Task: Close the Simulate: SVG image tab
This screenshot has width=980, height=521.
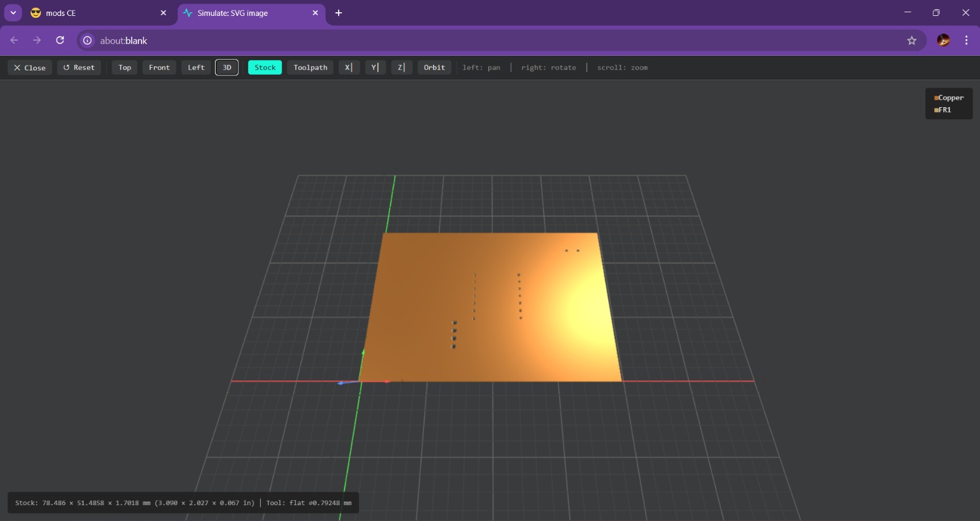Action: pos(315,13)
